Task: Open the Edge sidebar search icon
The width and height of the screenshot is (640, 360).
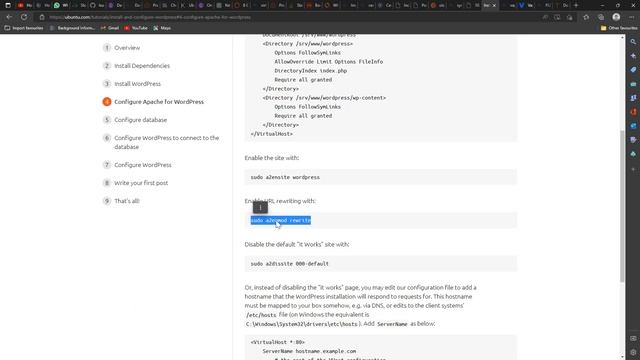Action: click(633, 42)
